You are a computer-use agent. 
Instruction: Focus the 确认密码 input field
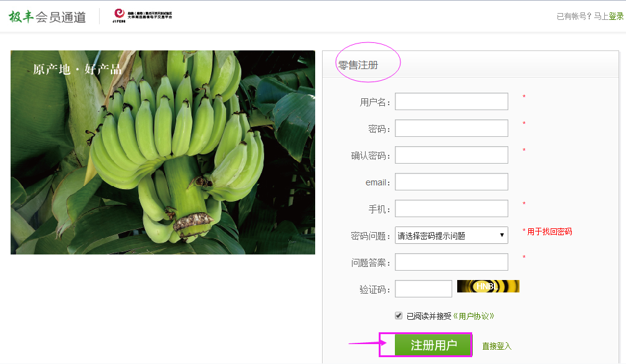pos(451,155)
